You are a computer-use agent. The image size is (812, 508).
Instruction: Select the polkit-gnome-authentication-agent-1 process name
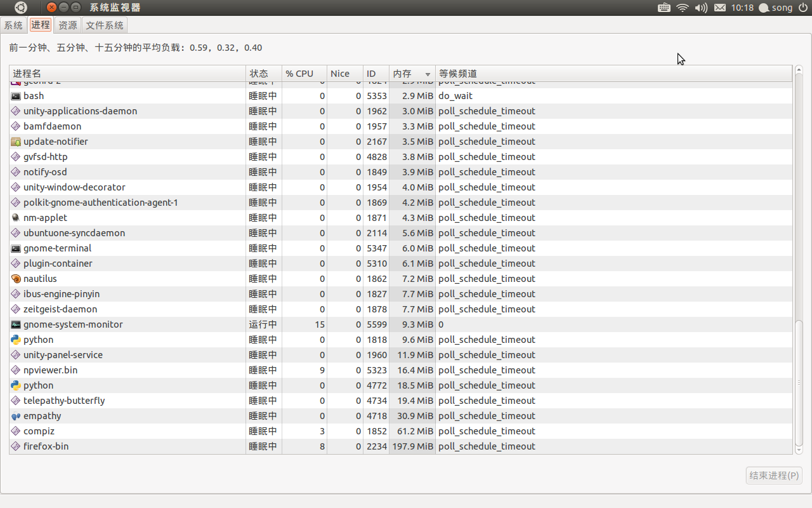[101, 203]
